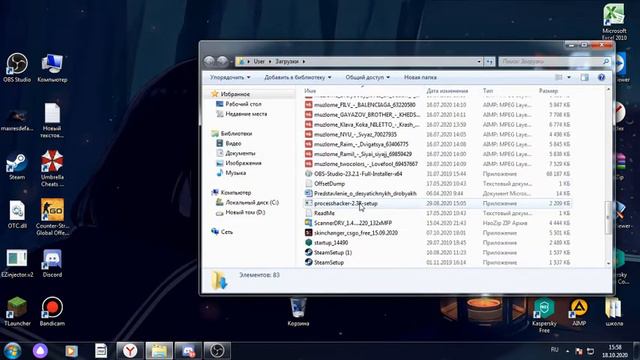640x360 pixels.
Task: Open Видео library in navigation pane
Action: 233,143
